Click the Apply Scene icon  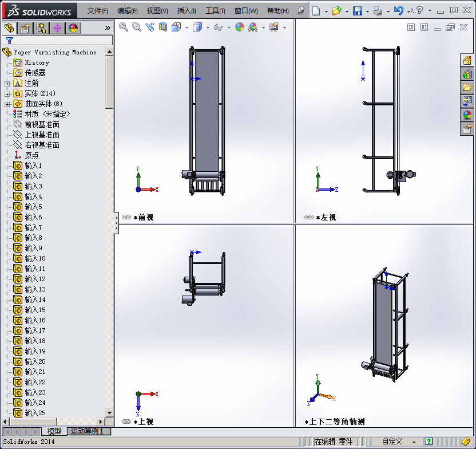pyautogui.click(x=253, y=27)
